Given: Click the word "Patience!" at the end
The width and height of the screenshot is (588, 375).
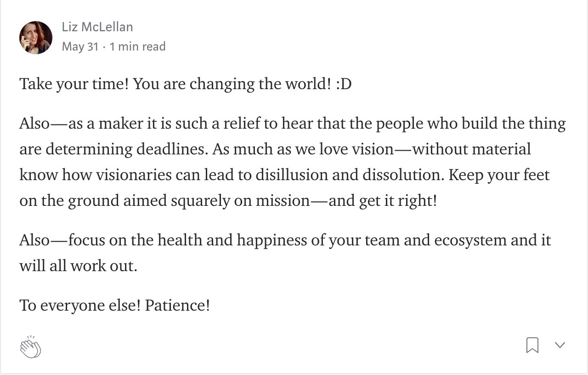Looking at the screenshot, I should [178, 305].
